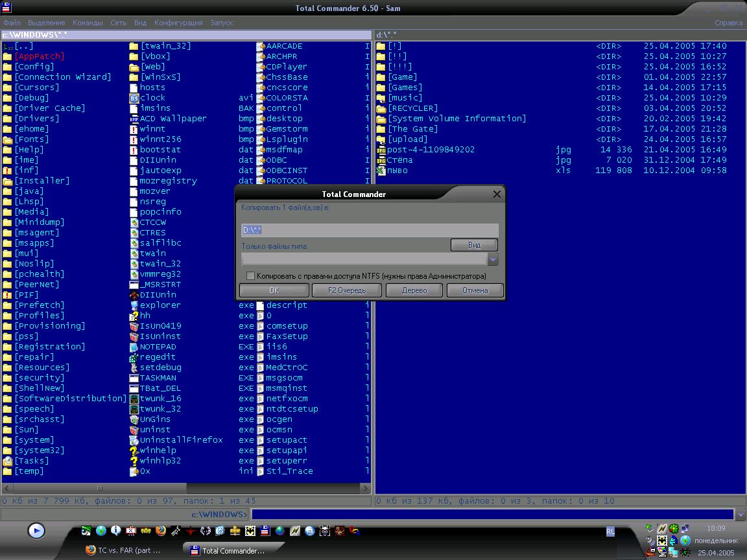The height and width of the screenshot is (560, 747).
Task: Click the left panel scrollbar left arrow
Action: click(6, 488)
